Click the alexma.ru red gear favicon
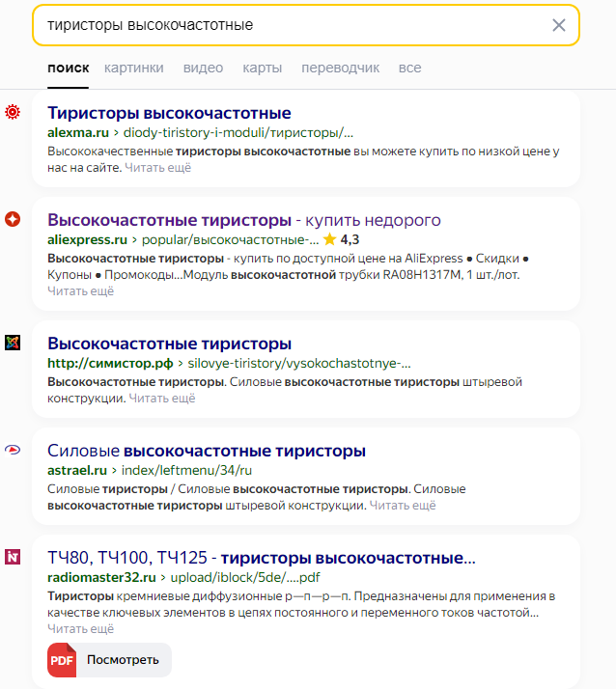Image resolution: width=616 pixels, height=689 pixels. [13, 112]
